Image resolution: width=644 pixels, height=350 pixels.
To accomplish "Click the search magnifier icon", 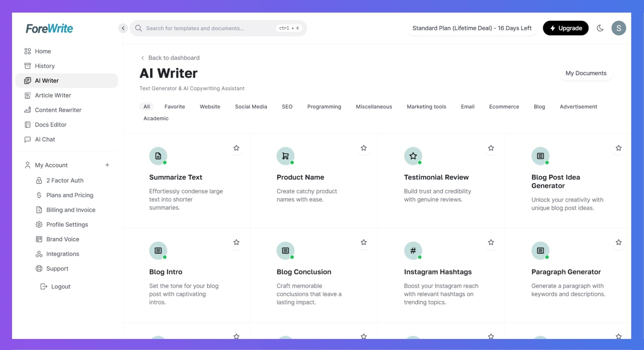I will [139, 28].
